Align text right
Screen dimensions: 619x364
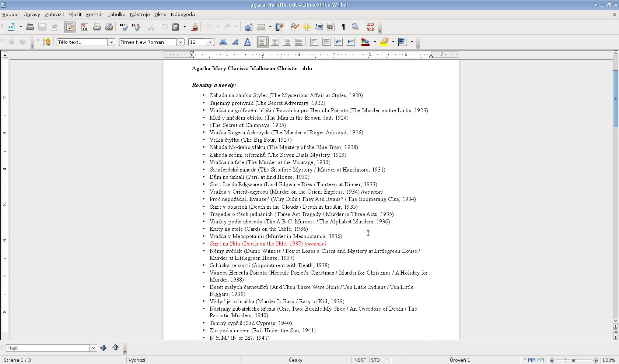click(x=287, y=42)
